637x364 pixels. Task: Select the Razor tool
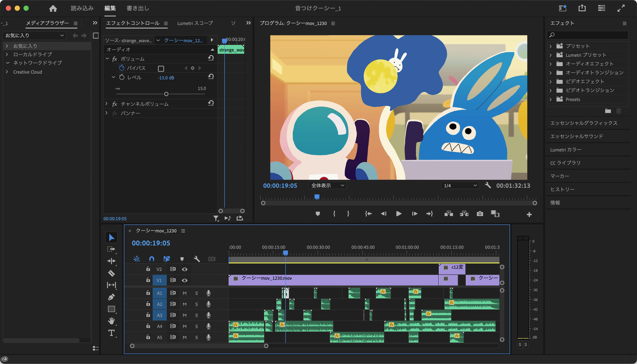(x=111, y=273)
